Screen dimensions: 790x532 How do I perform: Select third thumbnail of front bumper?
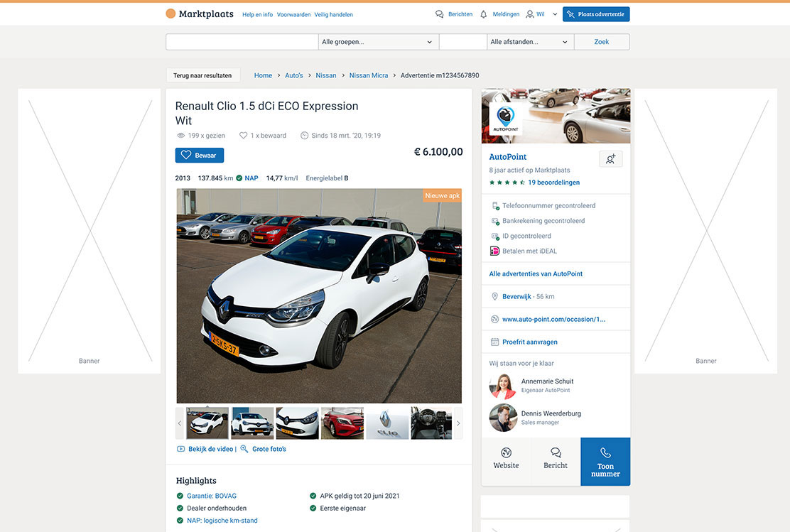pos(297,423)
